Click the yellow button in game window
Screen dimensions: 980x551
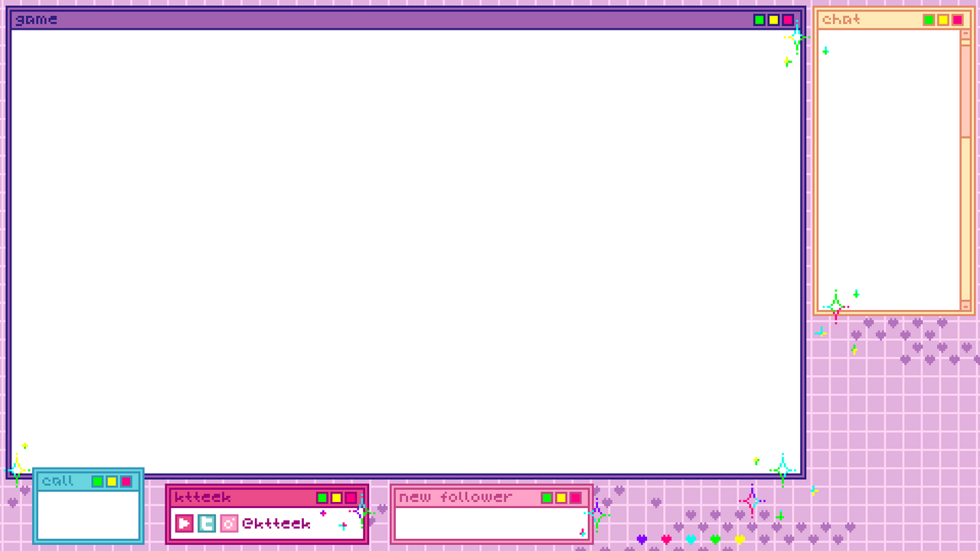point(773,20)
